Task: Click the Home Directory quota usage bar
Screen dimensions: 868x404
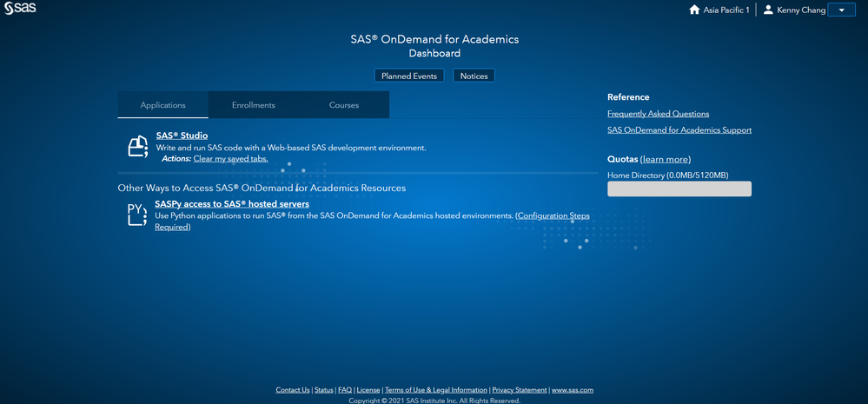Action: tap(679, 189)
